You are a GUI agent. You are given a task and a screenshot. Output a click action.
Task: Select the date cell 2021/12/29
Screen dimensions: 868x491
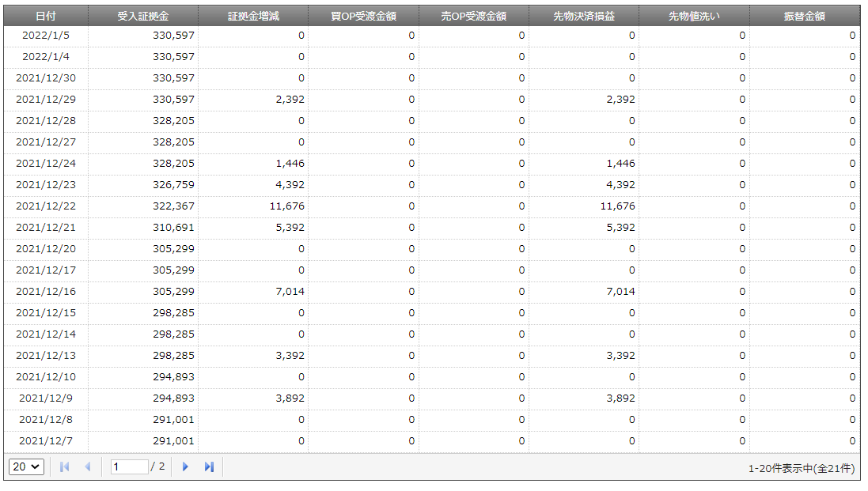pyautogui.click(x=46, y=100)
